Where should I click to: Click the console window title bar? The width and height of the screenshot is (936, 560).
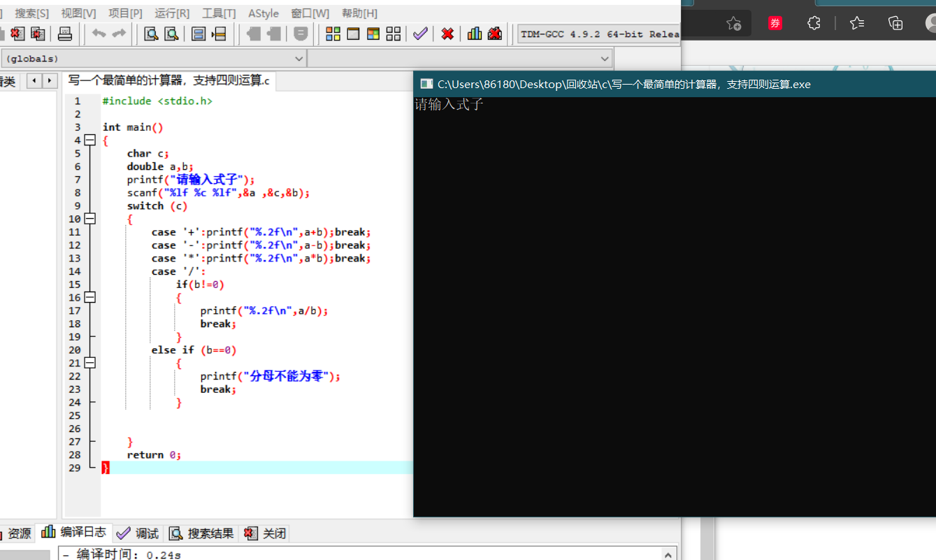point(675,84)
